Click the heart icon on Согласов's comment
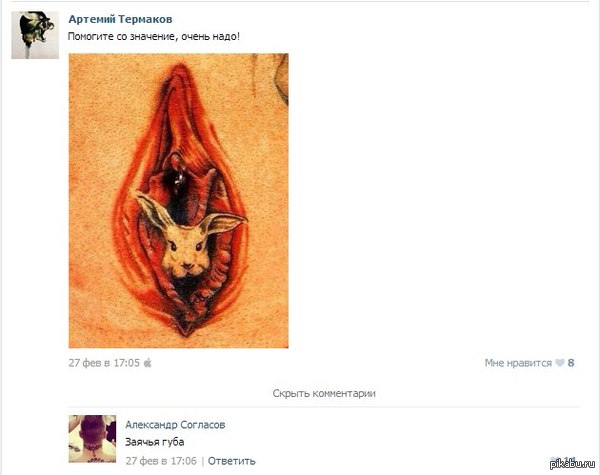Image resolution: width=600 pixels, height=475 pixels. [554, 459]
